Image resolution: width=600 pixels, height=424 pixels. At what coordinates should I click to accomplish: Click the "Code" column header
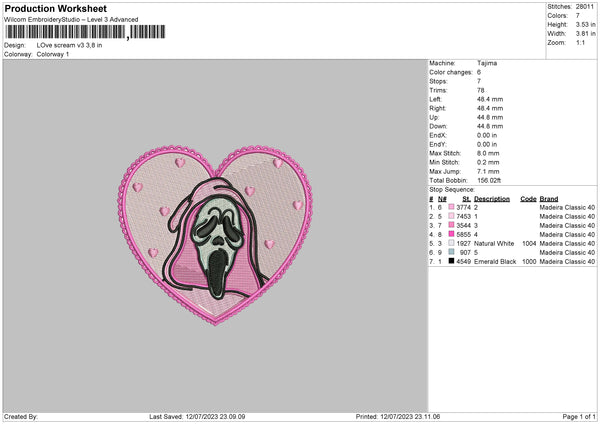[528, 199]
